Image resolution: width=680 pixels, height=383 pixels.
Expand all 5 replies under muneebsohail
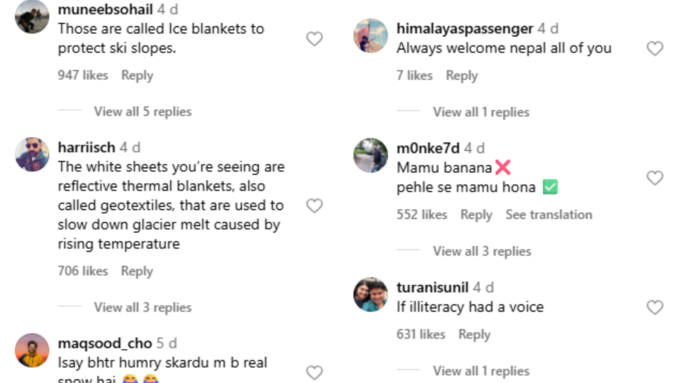tap(143, 111)
